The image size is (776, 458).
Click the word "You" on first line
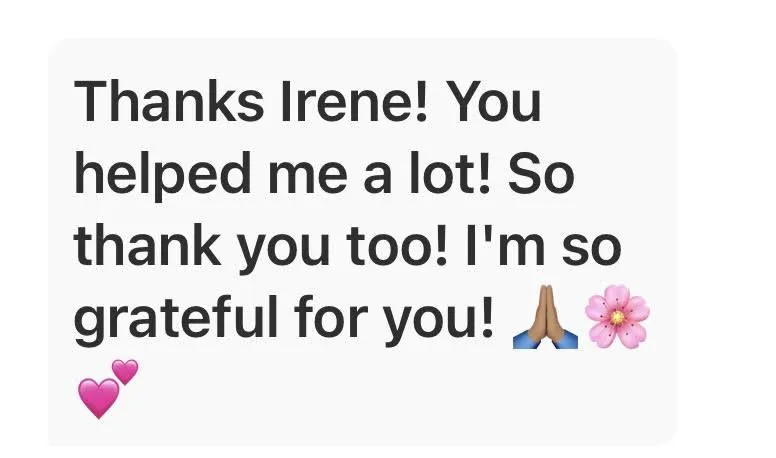coord(497,102)
